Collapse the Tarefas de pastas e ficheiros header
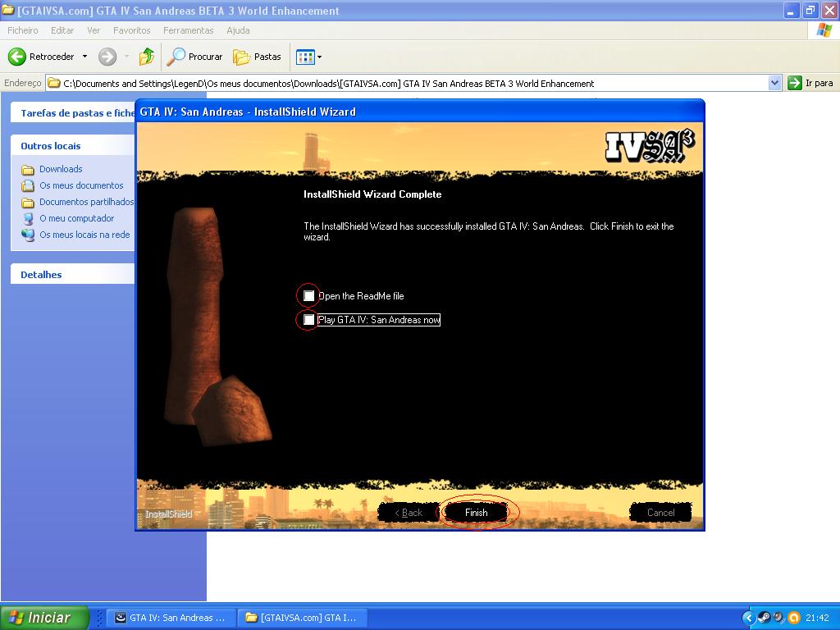 pyautogui.click(x=72, y=112)
